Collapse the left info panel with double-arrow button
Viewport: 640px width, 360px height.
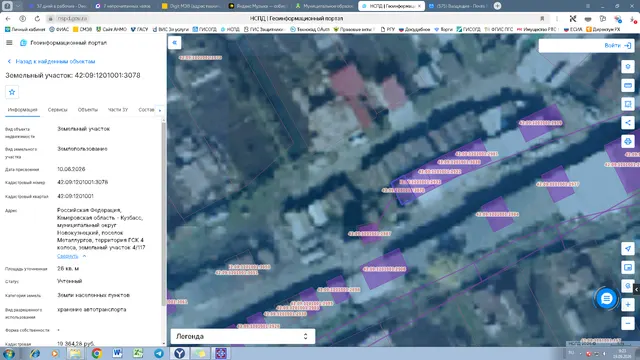point(174,42)
